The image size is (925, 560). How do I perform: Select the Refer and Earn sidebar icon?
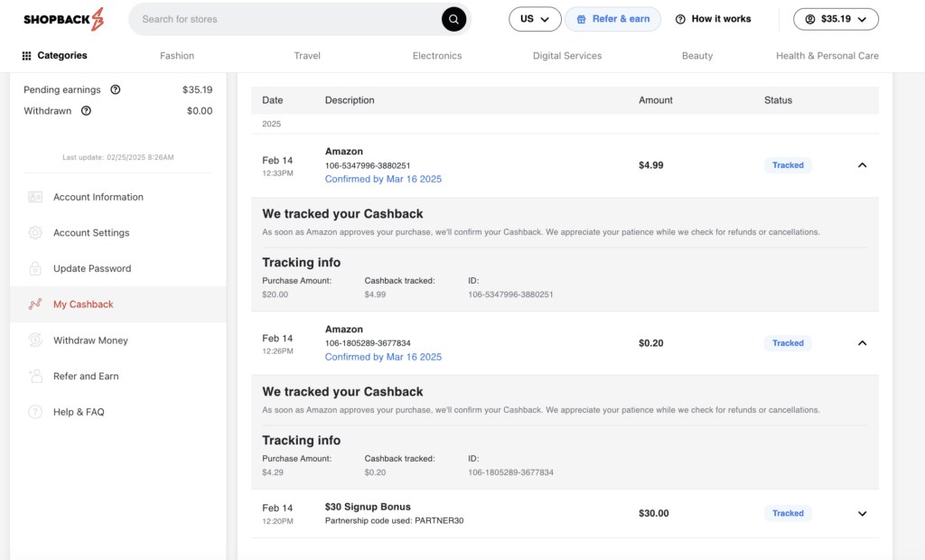(x=35, y=377)
